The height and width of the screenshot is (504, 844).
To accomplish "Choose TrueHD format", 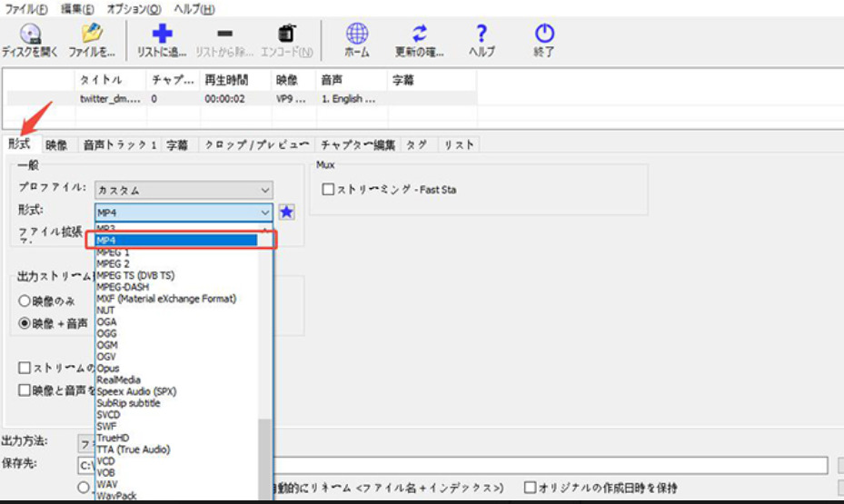I will (x=176, y=438).
